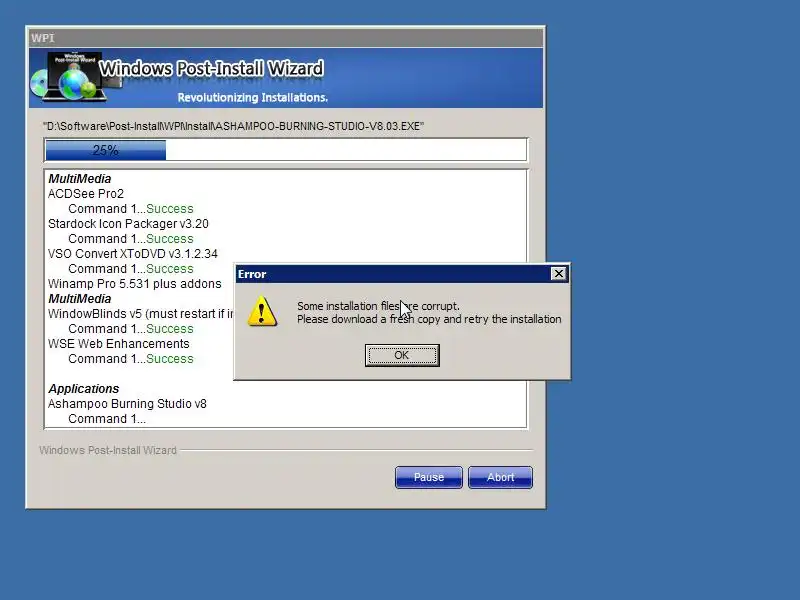Click the yellow warning icon in Error dialog
This screenshot has height=600, width=800.
click(262, 311)
